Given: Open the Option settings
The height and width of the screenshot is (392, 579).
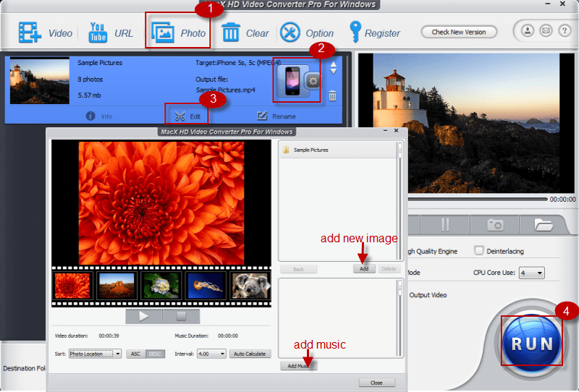Looking at the screenshot, I should coord(306,33).
